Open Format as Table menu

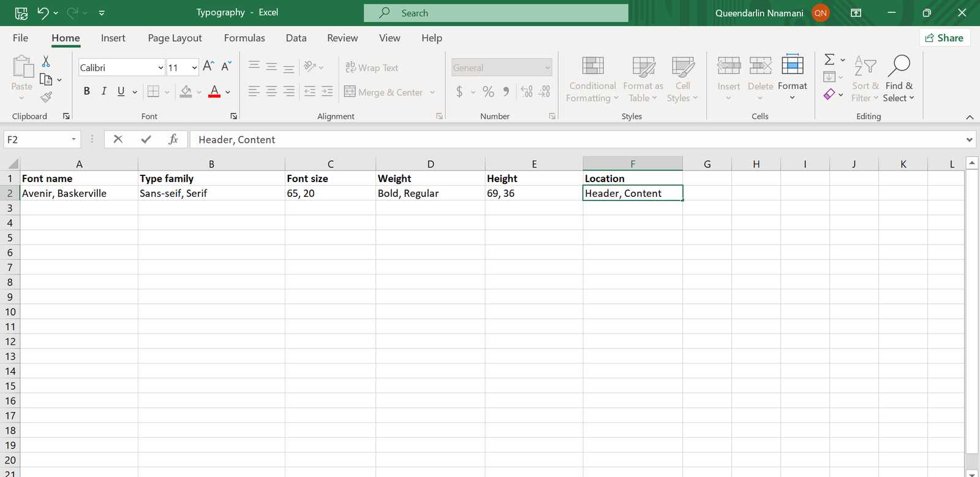point(643,79)
